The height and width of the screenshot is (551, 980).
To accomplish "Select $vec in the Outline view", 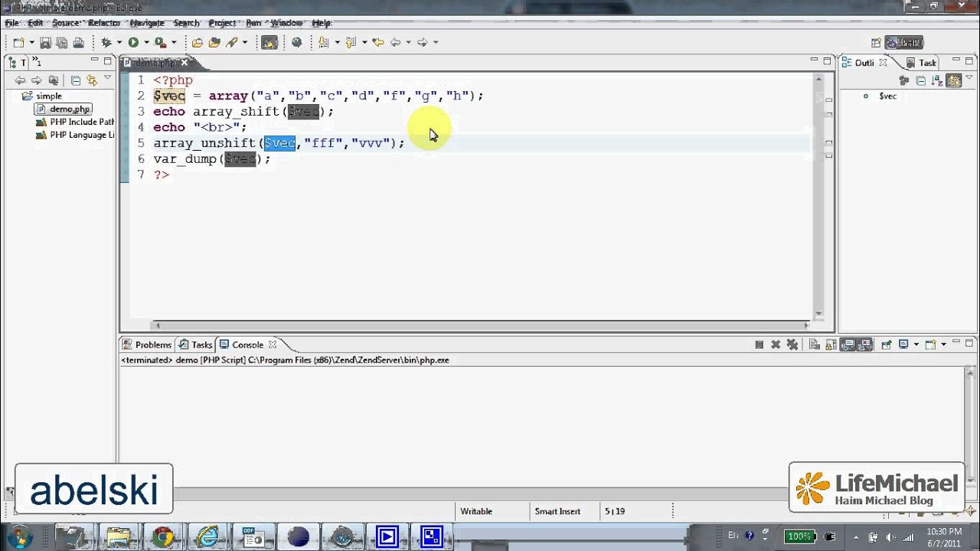I will pyautogui.click(x=887, y=96).
